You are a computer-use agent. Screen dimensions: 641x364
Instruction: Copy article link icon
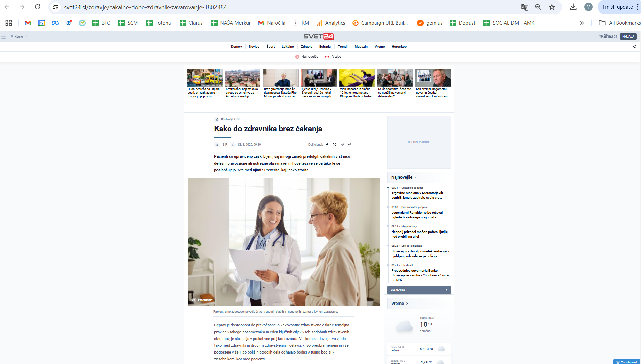click(342, 145)
